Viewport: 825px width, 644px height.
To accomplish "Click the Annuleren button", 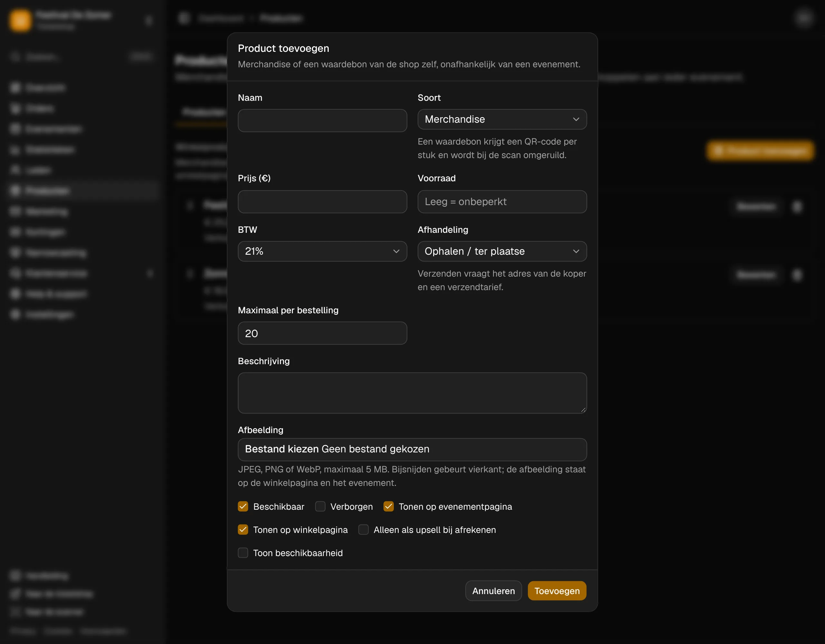I will [x=493, y=591].
